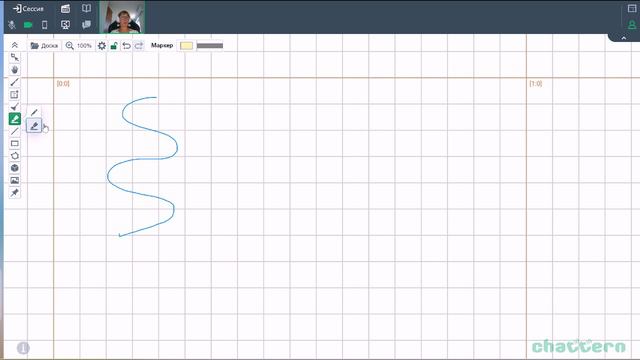Viewport: 640px width, 360px height.
Task: Choose the polygon shape tool
Action: [x=15, y=156]
